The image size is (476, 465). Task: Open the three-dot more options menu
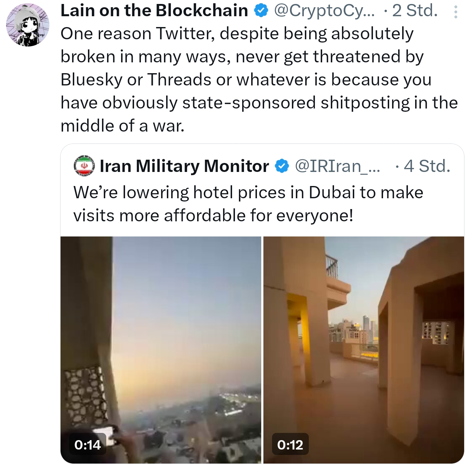click(455, 12)
